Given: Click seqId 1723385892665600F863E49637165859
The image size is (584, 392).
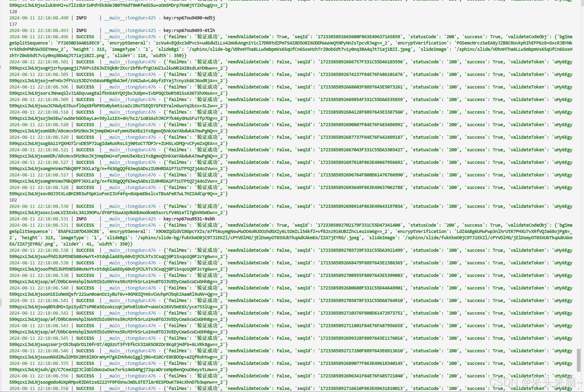Looking at the screenshot, I should point(359,37).
